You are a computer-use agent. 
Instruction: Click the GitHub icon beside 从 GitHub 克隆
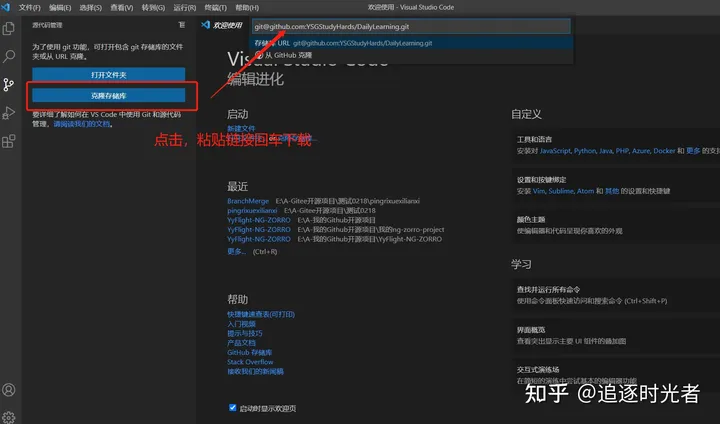[x=259, y=55]
